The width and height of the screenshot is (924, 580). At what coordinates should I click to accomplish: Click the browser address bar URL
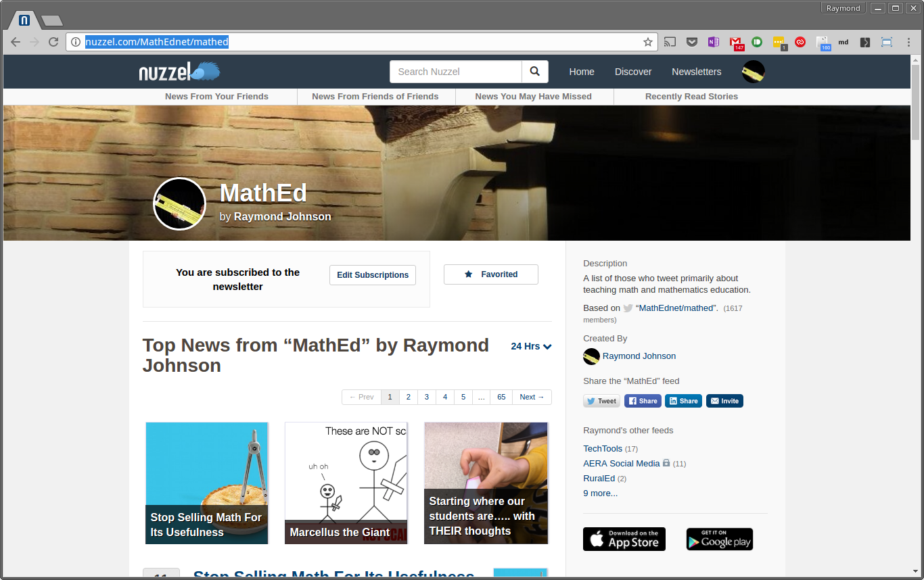157,42
